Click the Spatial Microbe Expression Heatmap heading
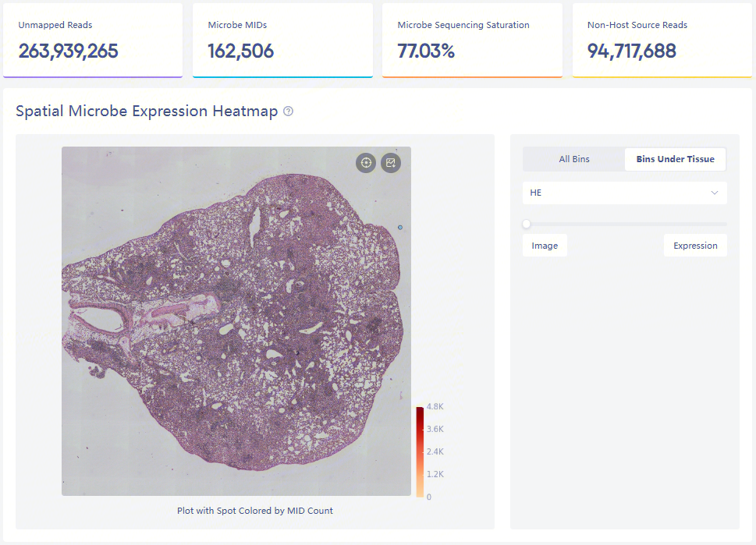This screenshot has height=545, width=756. pyautogui.click(x=147, y=111)
